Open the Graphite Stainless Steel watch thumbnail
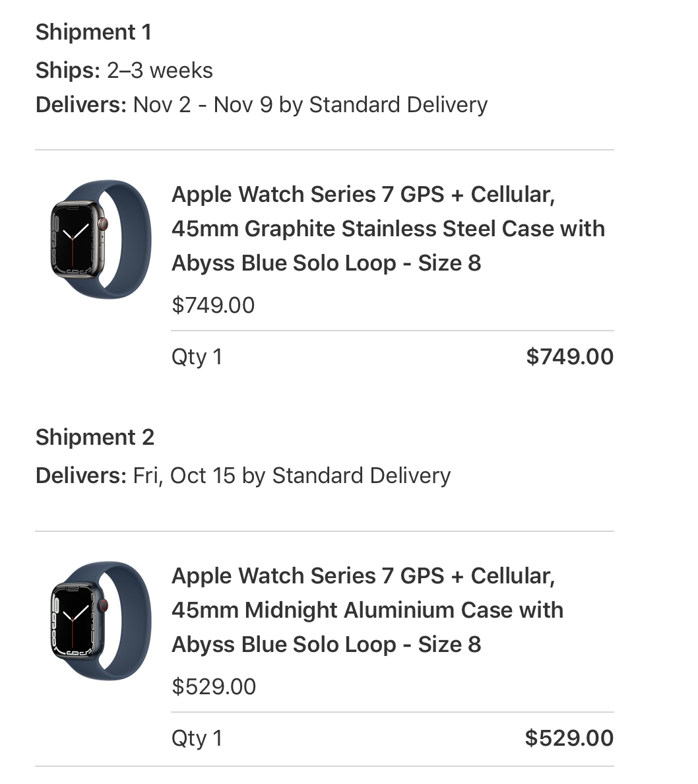This screenshot has height=784, width=698. click(x=100, y=239)
